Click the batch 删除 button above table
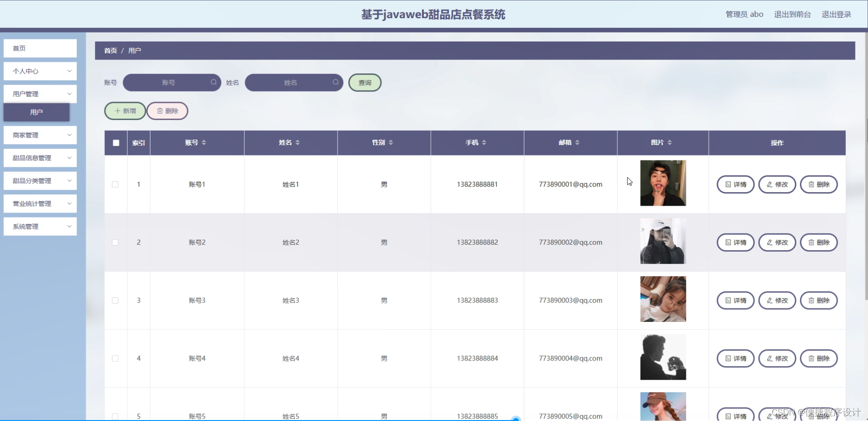Viewport: 868px width, 421px height. coord(168,111)
